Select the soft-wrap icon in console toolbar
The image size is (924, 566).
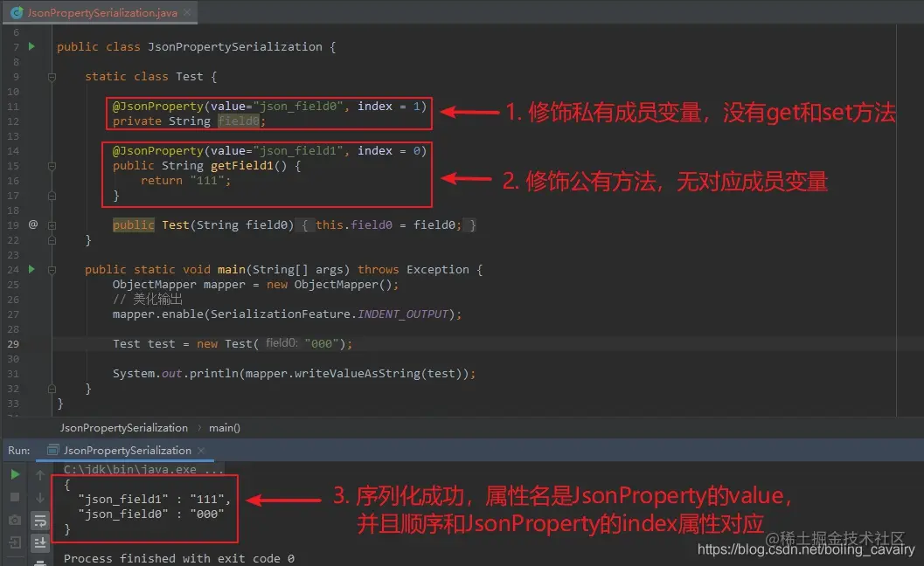point(39,521)
